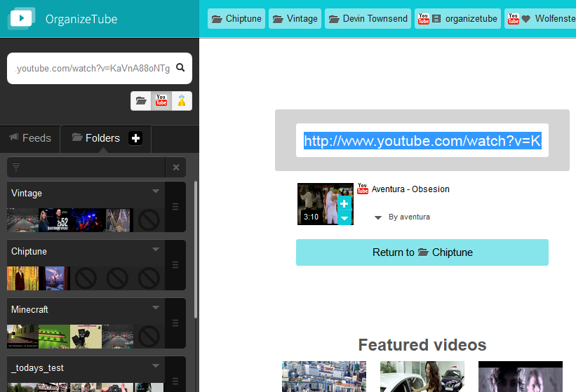Open the Chiptune tab in top bar
Screen dimensions: 576x392
[x=236, y=18]
